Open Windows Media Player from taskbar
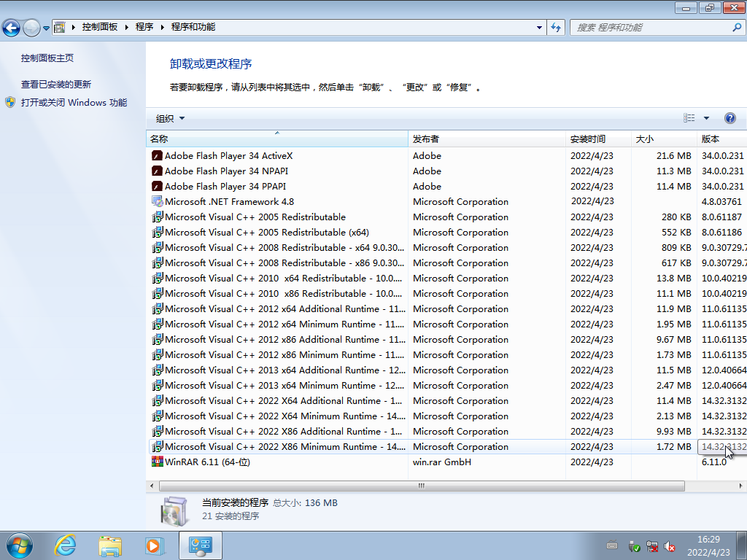Image resolution: width=747 pixels, height=560 pixels. (155, 545)
